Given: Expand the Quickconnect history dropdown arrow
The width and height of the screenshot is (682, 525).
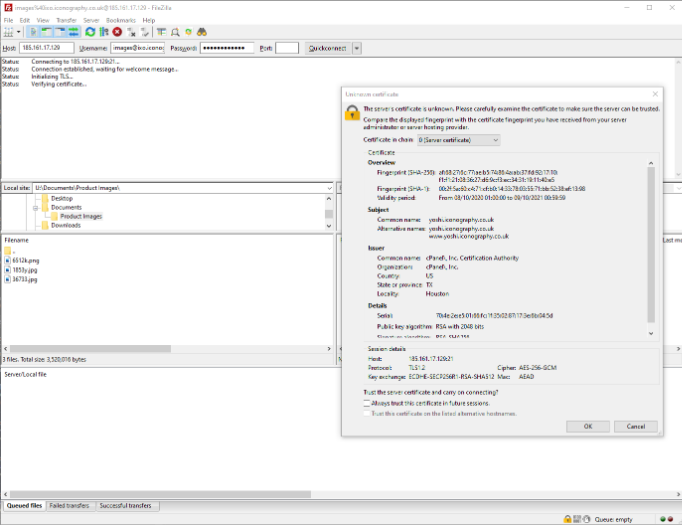Looking at the screenshot, I should click(357, 48).
